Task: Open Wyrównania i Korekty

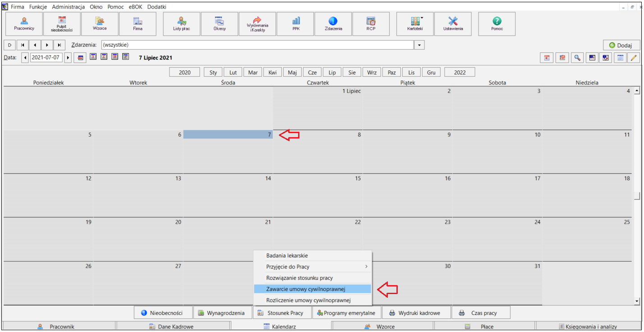Action: (258, 24)
